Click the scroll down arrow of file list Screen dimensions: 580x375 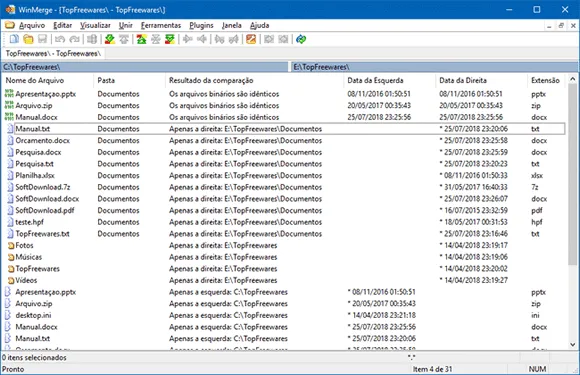572,345
